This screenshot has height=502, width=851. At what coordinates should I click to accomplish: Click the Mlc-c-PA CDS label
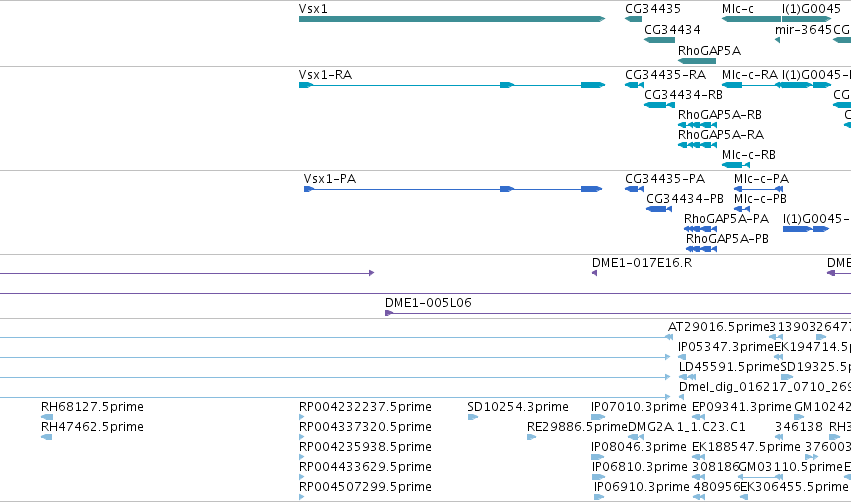(761, 179)
